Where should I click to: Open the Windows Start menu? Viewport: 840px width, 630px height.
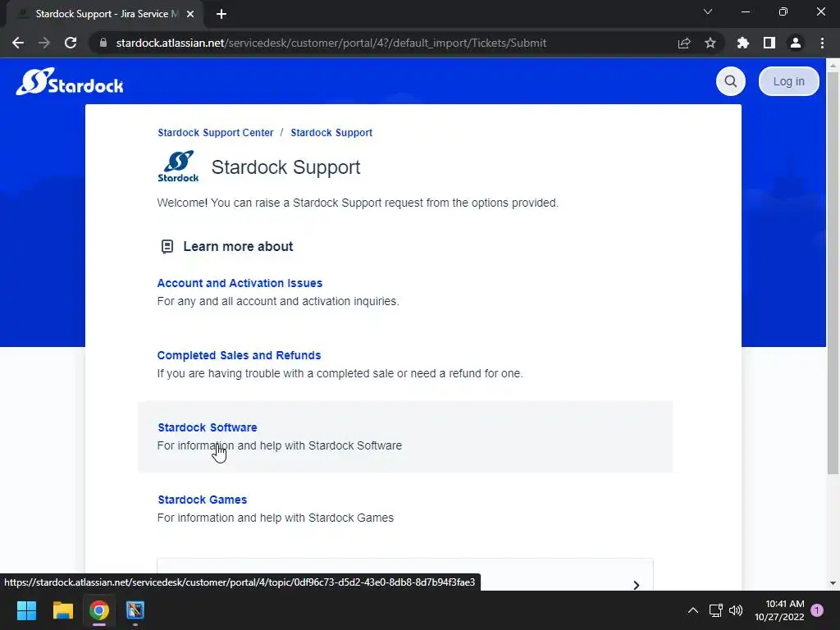pyautogui.click(x=26, y=610)
